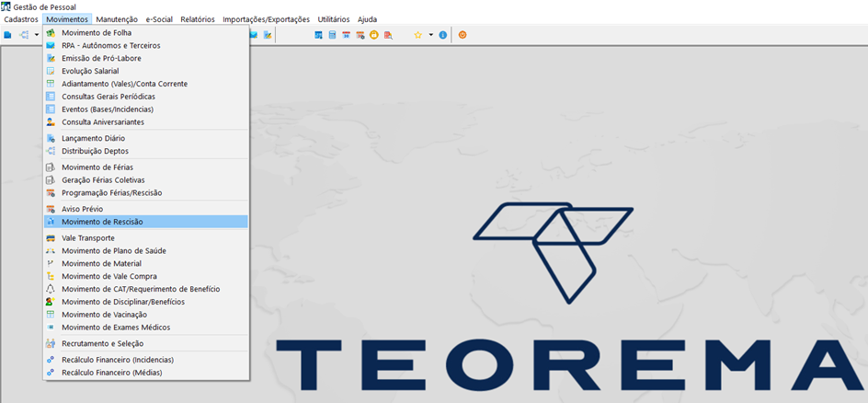Open the Cadastros menu
868x403 pixels.
(x=21, y=18)
